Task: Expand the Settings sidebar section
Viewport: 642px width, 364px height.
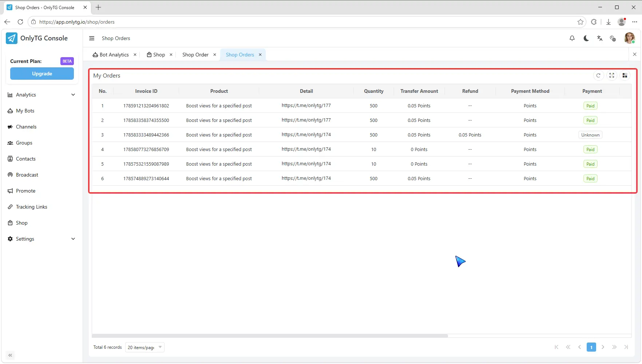Action: (x=42, y=239)
